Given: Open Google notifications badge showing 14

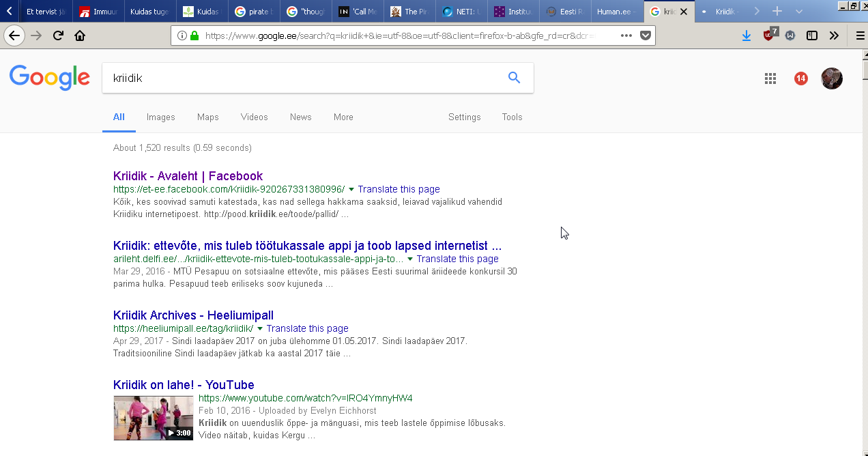Looking at the screenshot, I should [800, 79].
